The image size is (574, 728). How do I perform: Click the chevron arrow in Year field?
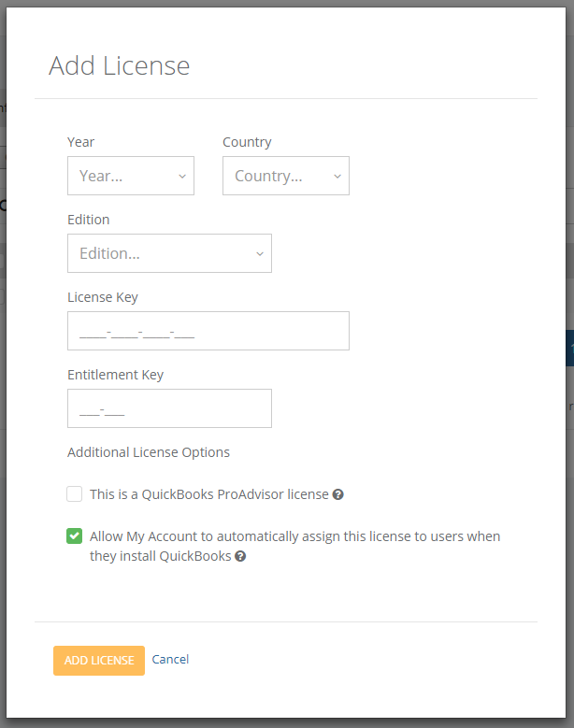(x=181, y=176)
